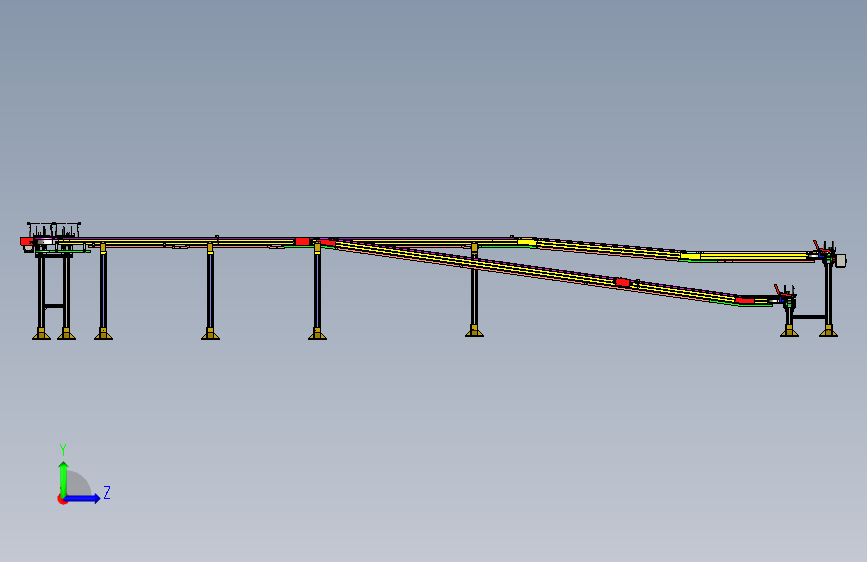The image size is (867, 562).
Task: Click the 'Y' axis label text
Action: pyautogui.click(x=63, y=450)
